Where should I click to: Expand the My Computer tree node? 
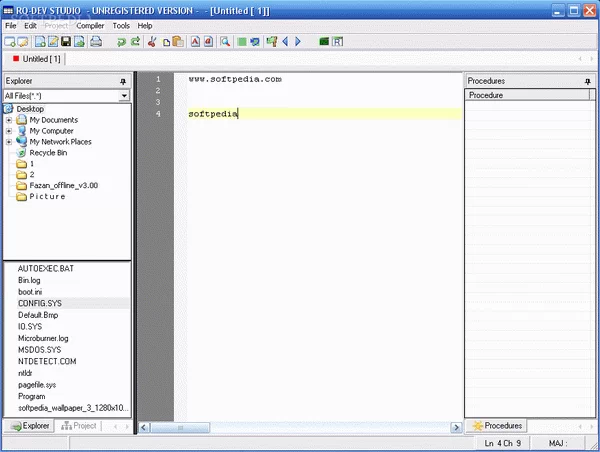9,131
